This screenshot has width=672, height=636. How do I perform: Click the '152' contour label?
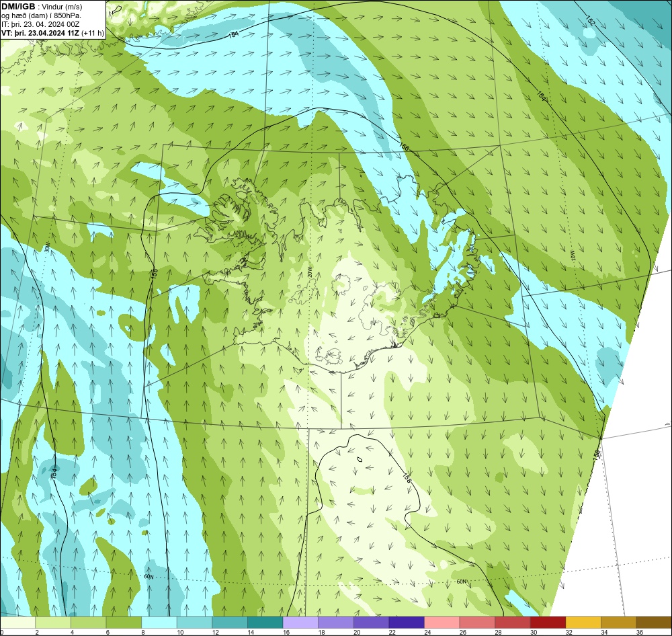click(591, 20)
